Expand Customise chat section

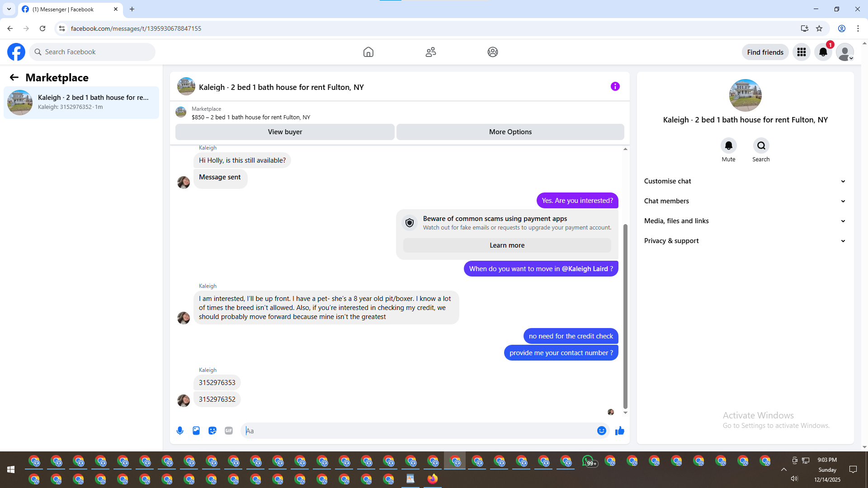point(745,181)
